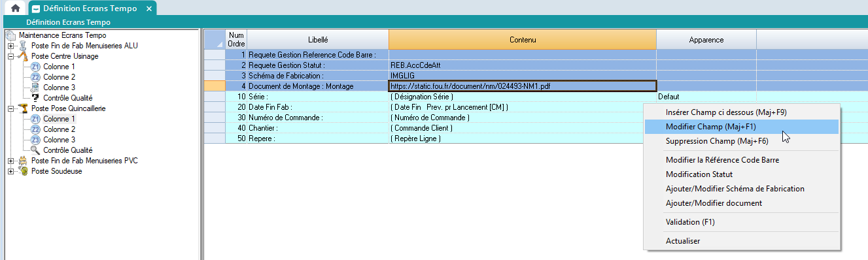
Task: Expand Poste Fin de Fab Menuiseries ALU node
Action: coord(10,46)
